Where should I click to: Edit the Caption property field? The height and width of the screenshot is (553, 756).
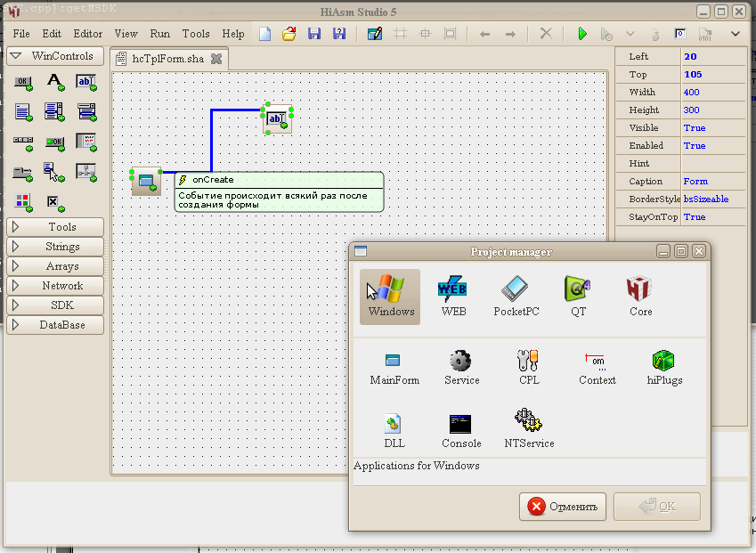click(x=712, y=182)
